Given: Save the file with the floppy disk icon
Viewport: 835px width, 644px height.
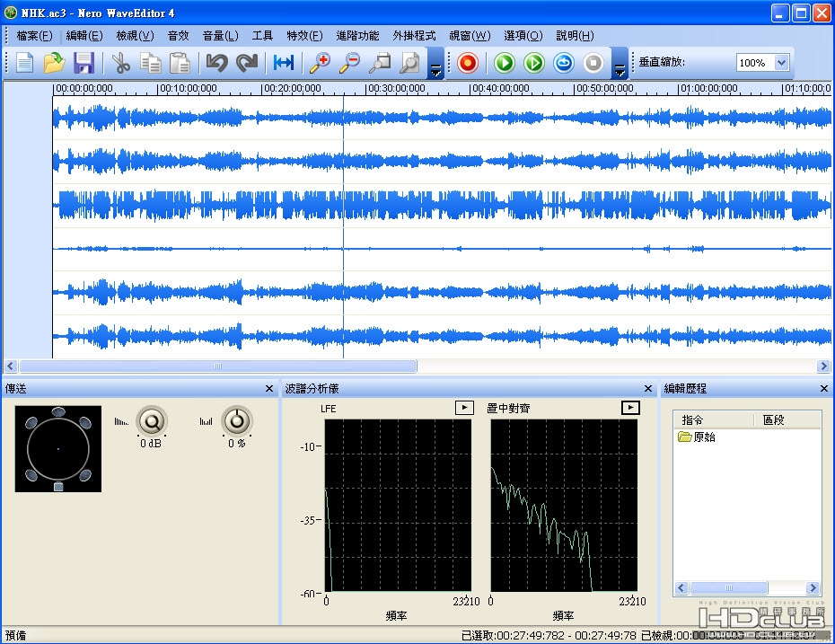Looking at the screenshot, I should pos(83,63).
